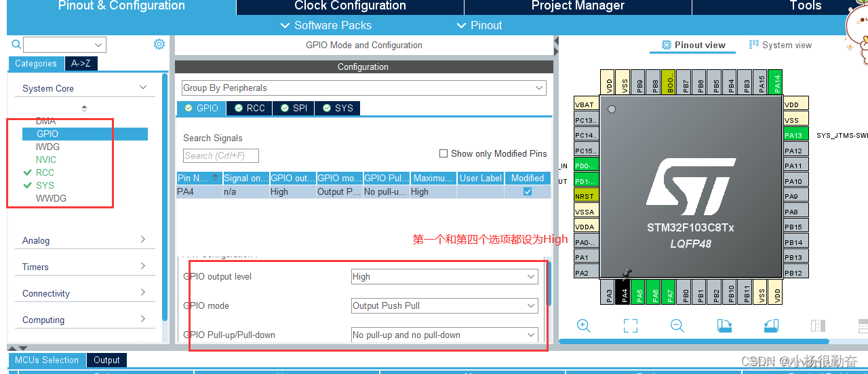This screenshot has width=868, height=374.
Task: Open the Pinout dropdown menu
Action: click(479, 25)
